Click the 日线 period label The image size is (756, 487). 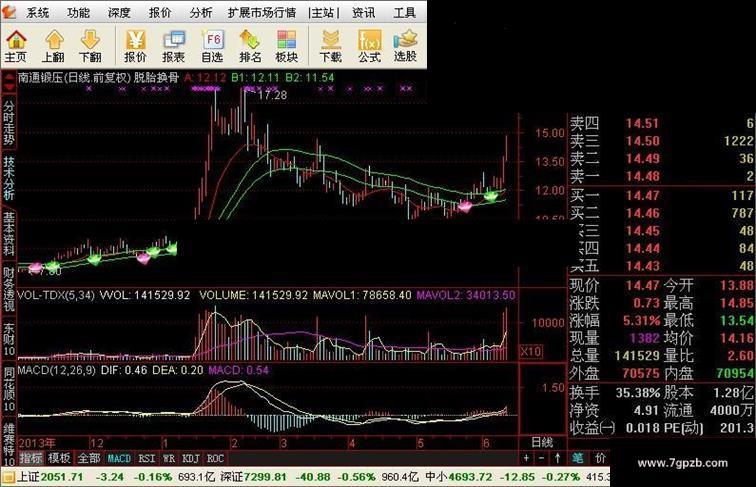coord(542,442)
